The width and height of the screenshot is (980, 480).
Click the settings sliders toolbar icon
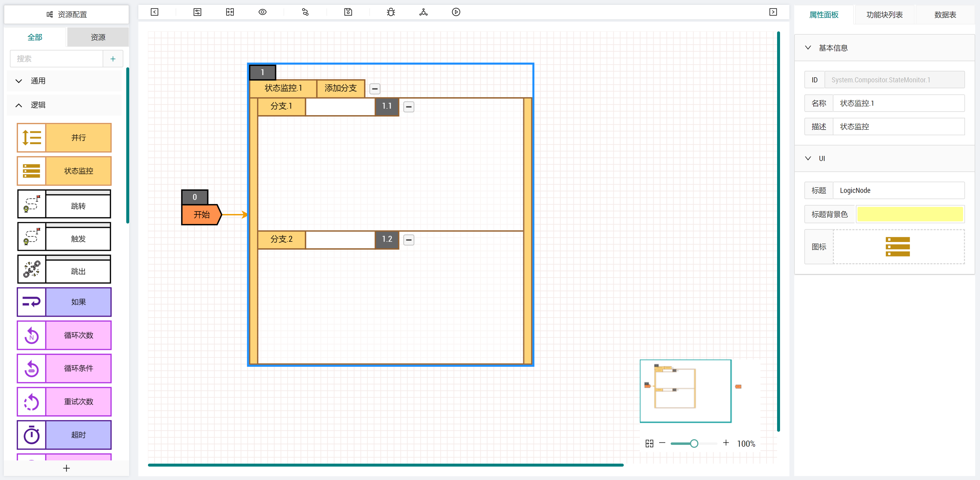pyautogui.click(x=197, y=12)
